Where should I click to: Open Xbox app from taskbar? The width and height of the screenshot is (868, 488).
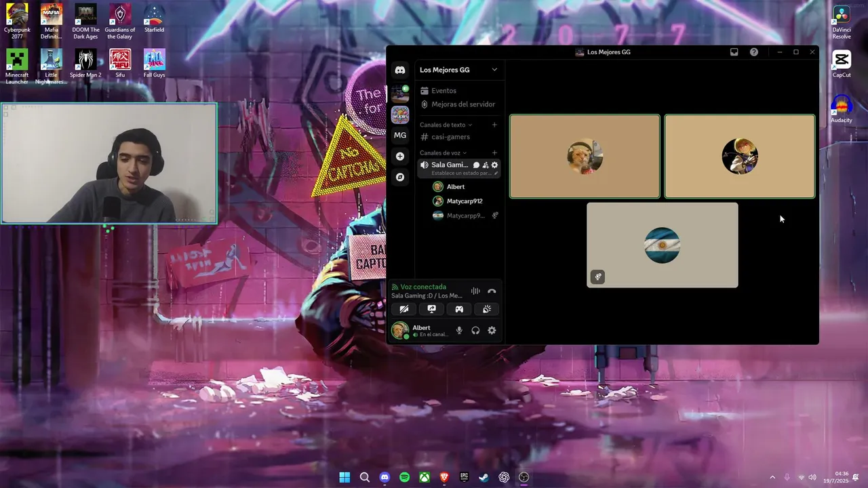click(x=425, y=477)
